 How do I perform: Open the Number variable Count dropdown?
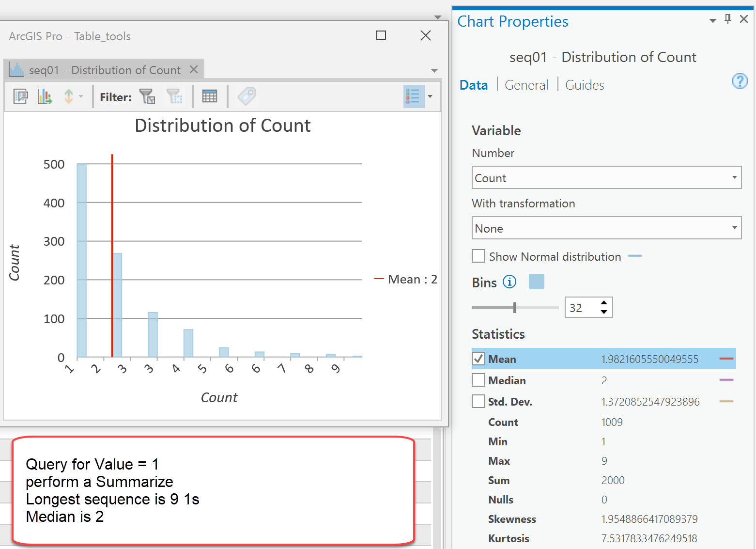pos(606,178)
